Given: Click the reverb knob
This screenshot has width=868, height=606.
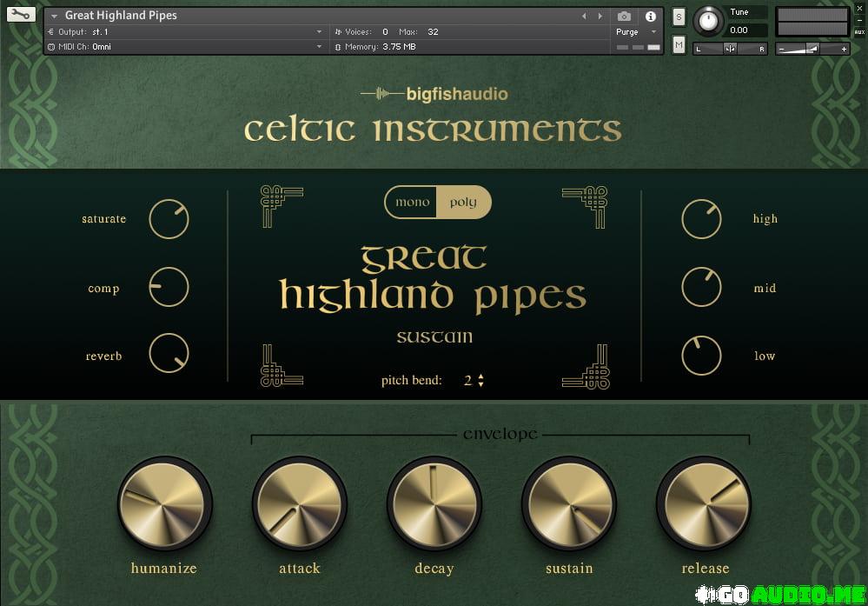Looking at the screenshot, I should pos(169,355).
